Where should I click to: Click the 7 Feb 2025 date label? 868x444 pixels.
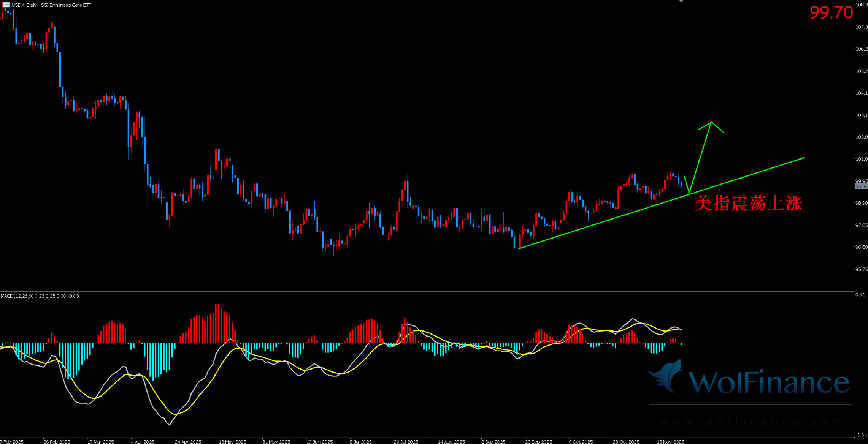(x=12, y=441)
